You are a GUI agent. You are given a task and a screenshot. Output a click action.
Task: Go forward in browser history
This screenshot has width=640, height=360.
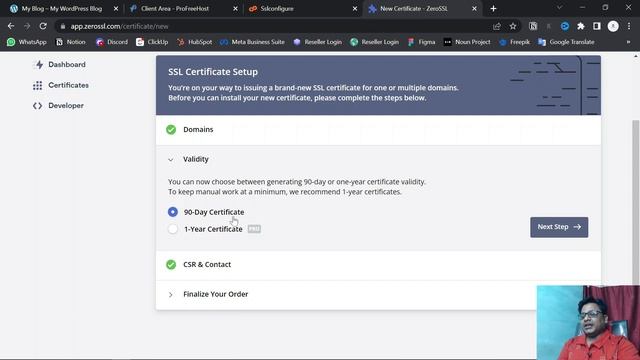click(27, 26)
